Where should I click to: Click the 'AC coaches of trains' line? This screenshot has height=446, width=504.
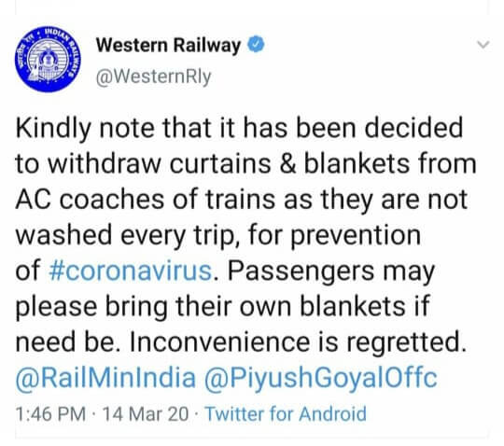coord(242,200)
